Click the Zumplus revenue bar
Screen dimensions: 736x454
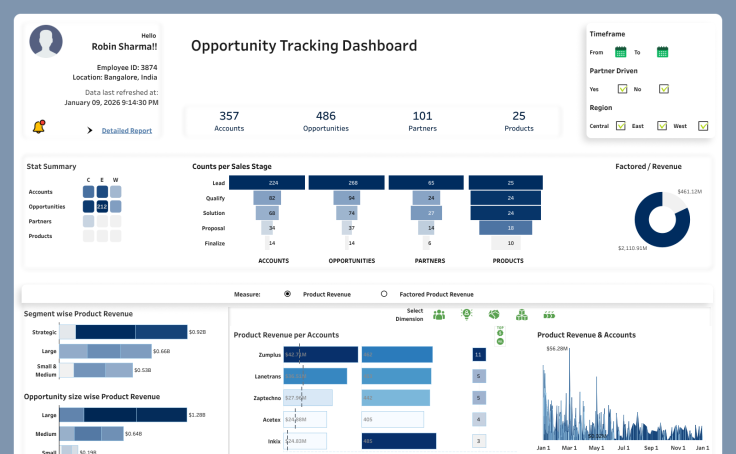click(321, 354)
